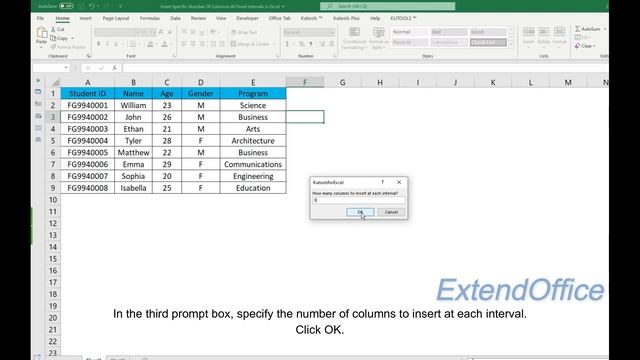The height and width of the screenshot is (360, 640).
Task: Select cell containing Architecture
Action: pos(253,141)
